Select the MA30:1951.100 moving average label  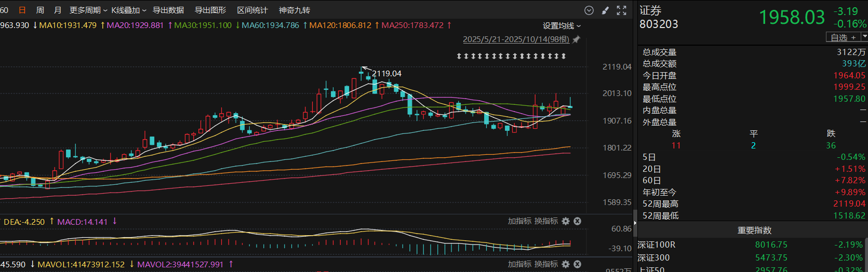point(203,25)
